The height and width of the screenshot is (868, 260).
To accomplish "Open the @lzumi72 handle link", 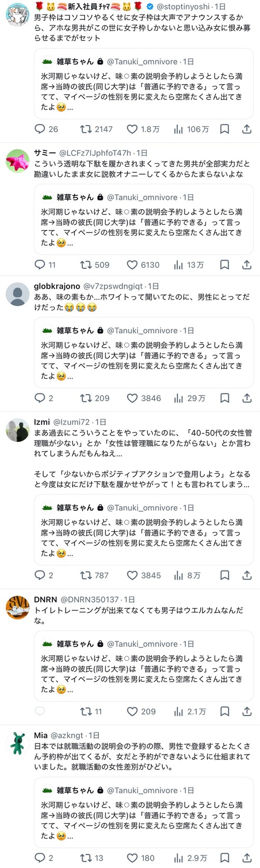I will pos(71,422).
